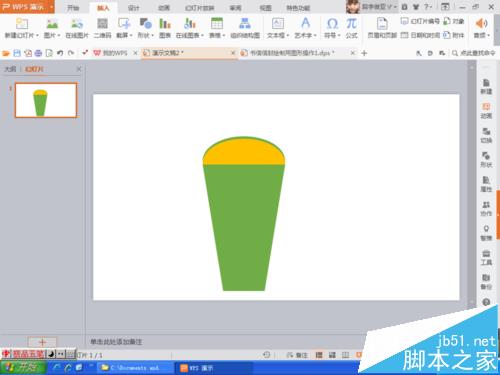
Task: Open the Transition (切换) sidebar panel
Action: click(x=486, y=135)
